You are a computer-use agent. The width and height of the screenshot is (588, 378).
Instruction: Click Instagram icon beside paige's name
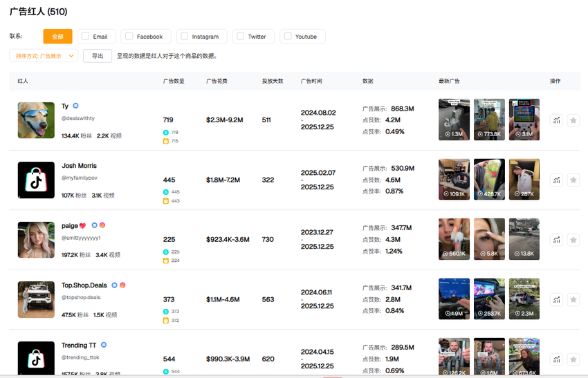click(x=102, y=226)
